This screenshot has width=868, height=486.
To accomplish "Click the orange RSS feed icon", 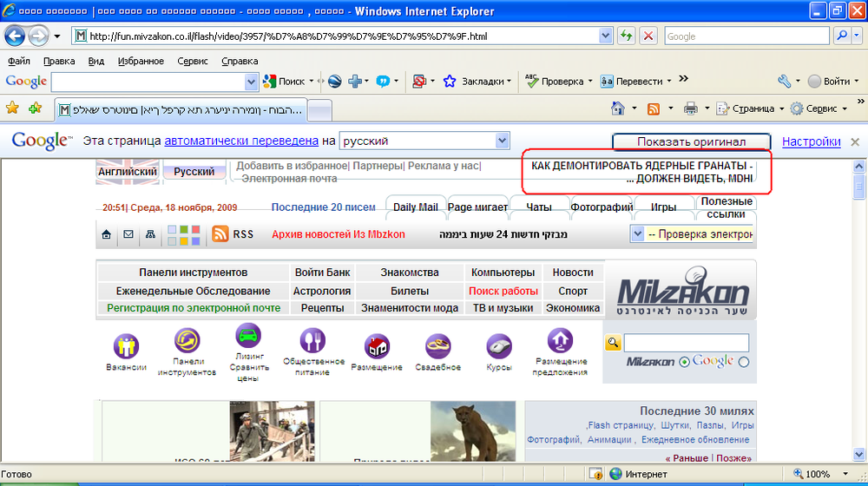I will [220, 234].
